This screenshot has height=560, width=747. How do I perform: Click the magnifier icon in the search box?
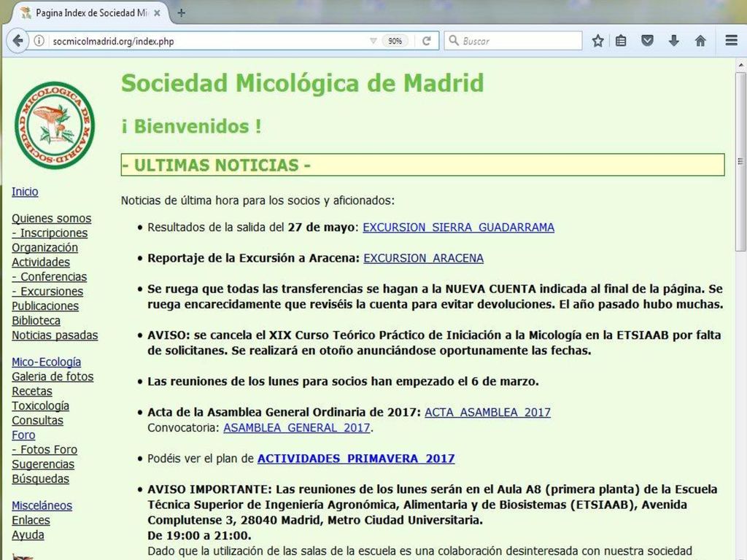(x=454, y=41)
